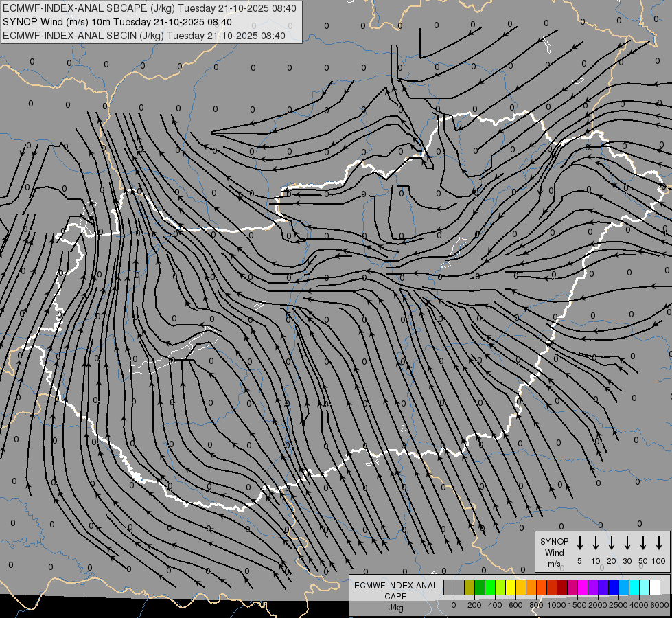Select the pale cyan swatch after 4000
This screenshot has height=618, width=672.
pos(645,587)
